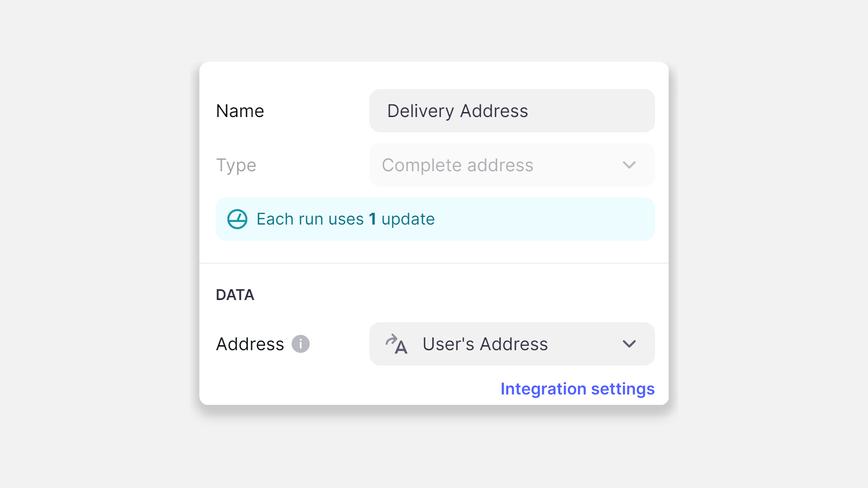This screenshot has width=868, height=488.
Task: Click the info icon beside Address
Action: click(300, 344)
